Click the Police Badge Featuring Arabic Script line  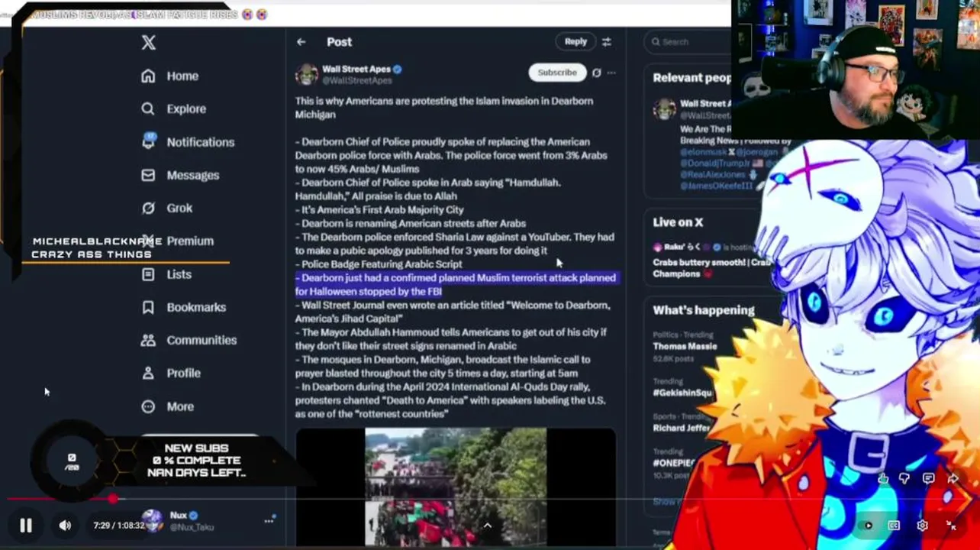379,264
